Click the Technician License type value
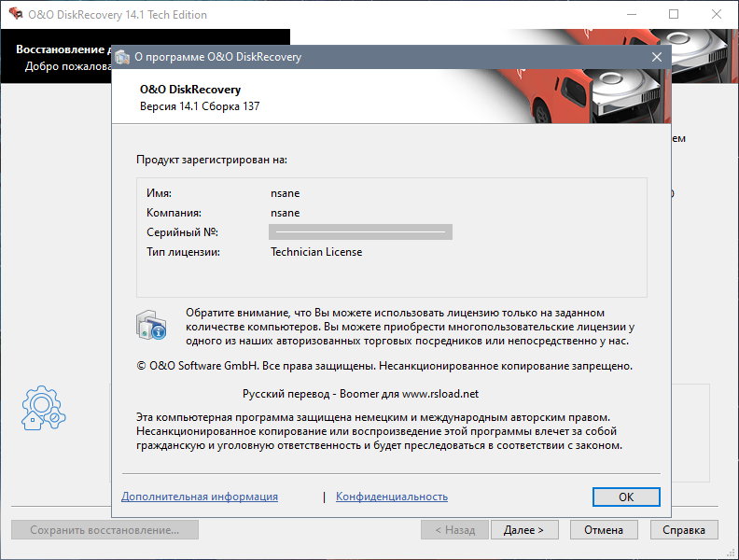The width and height of the screenshot is (739, 560). tap(316, 252)
